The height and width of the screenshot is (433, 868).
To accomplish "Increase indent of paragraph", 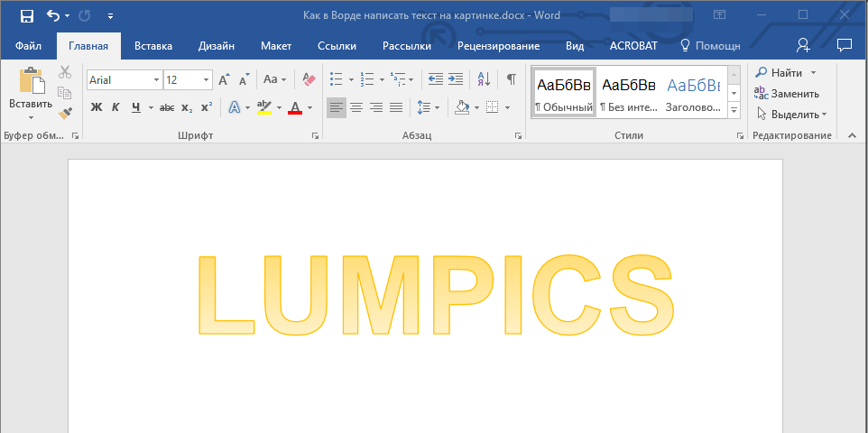I will click(x=456, y=79).
